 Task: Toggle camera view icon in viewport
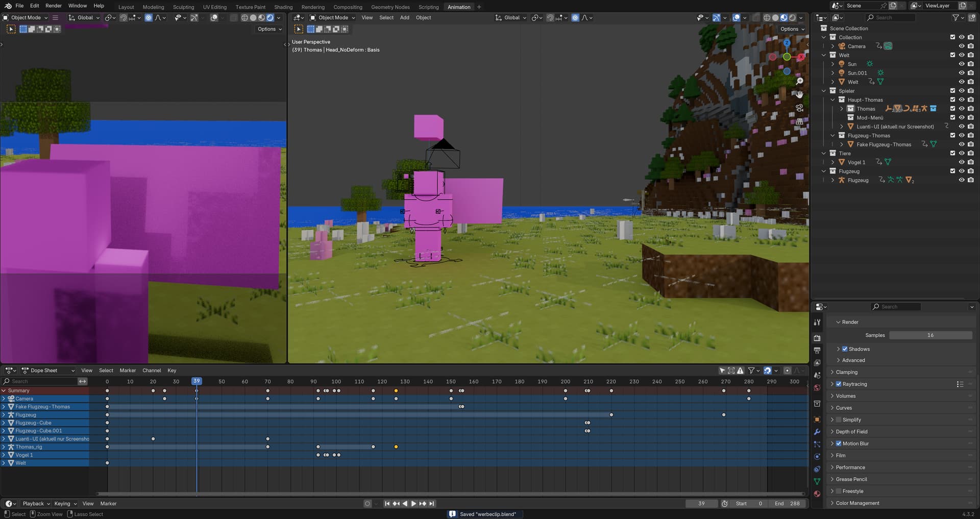tap(799, 108)
